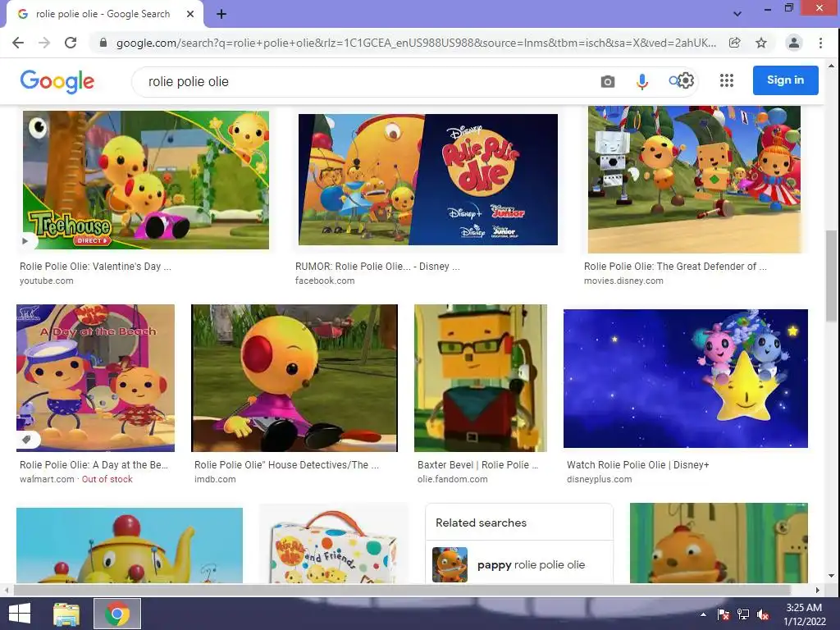Reload the current page
This screenshot has width=840, height=630.
pyautogui.click(x=71, y=43)
